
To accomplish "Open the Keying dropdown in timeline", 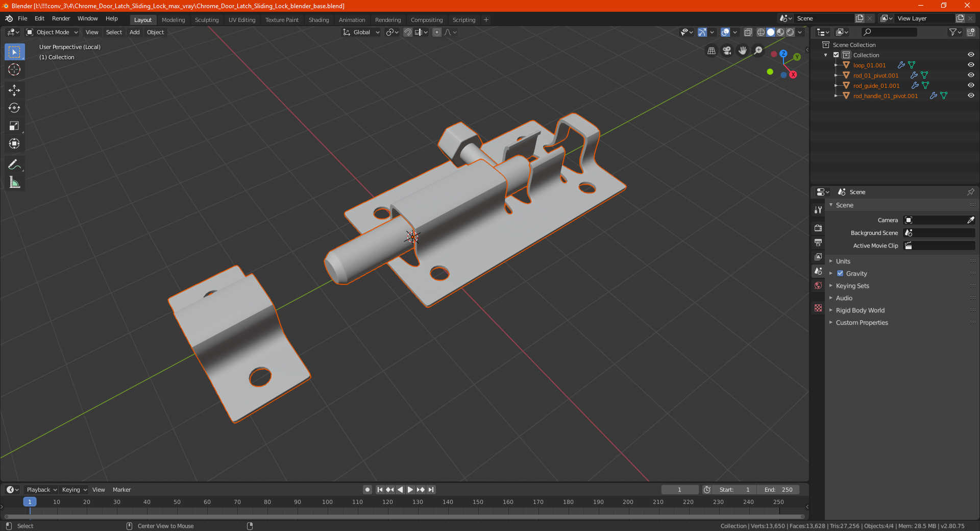I will click(x=75, y=490).
